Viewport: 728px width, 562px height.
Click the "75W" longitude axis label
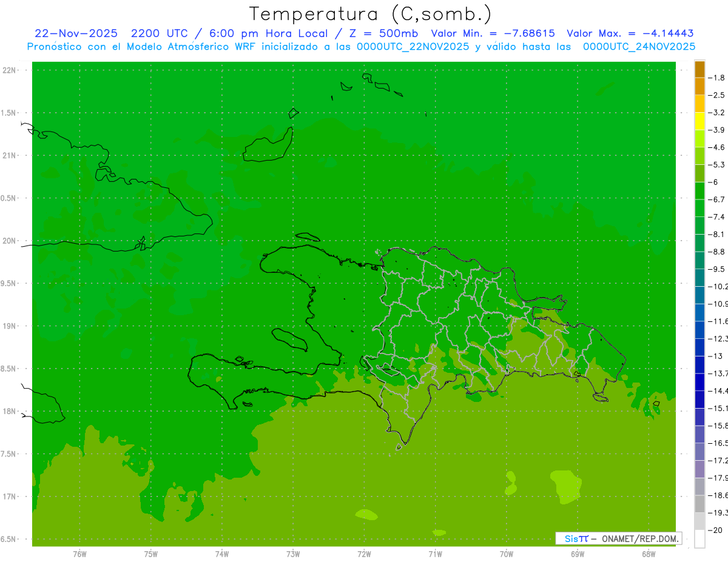tap(150, 554)
